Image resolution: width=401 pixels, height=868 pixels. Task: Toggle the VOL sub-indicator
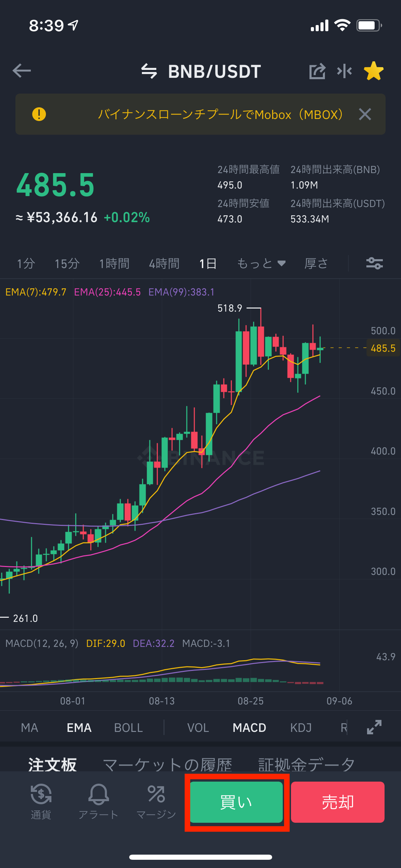pyautogui.click(x=198, y=727)
